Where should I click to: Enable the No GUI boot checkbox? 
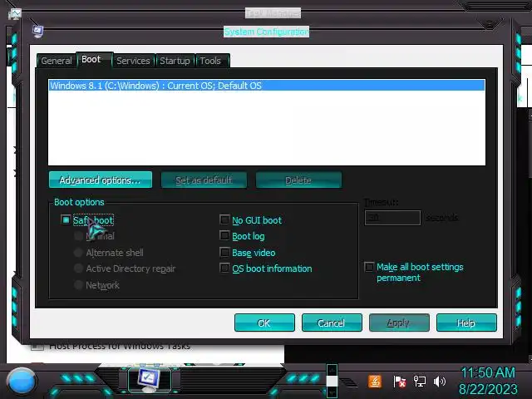pos(224,219)
